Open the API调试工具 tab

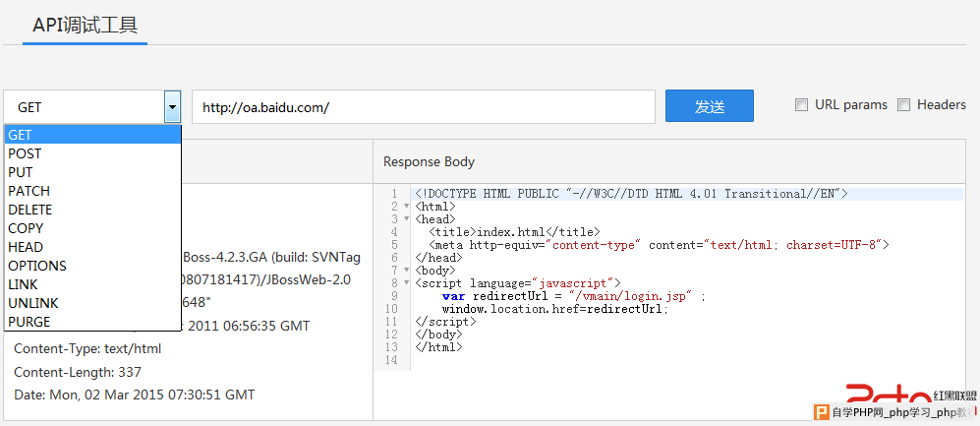coord(85,25)
